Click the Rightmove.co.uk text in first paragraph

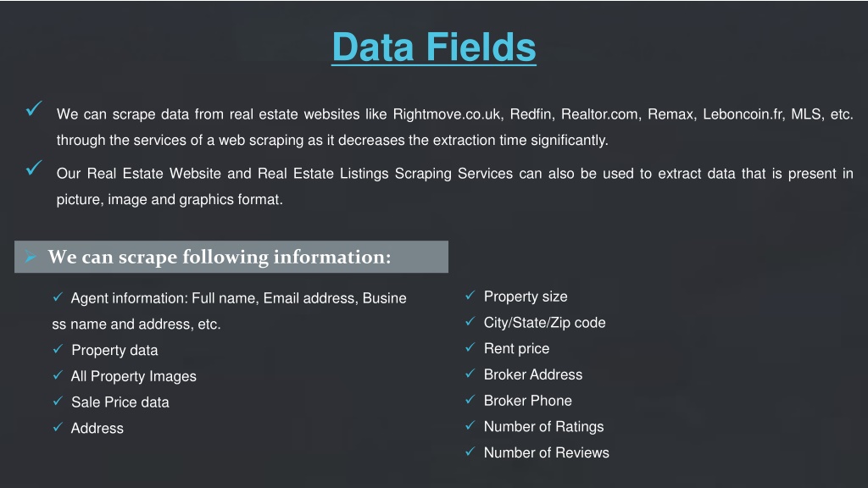pos(448,114)
